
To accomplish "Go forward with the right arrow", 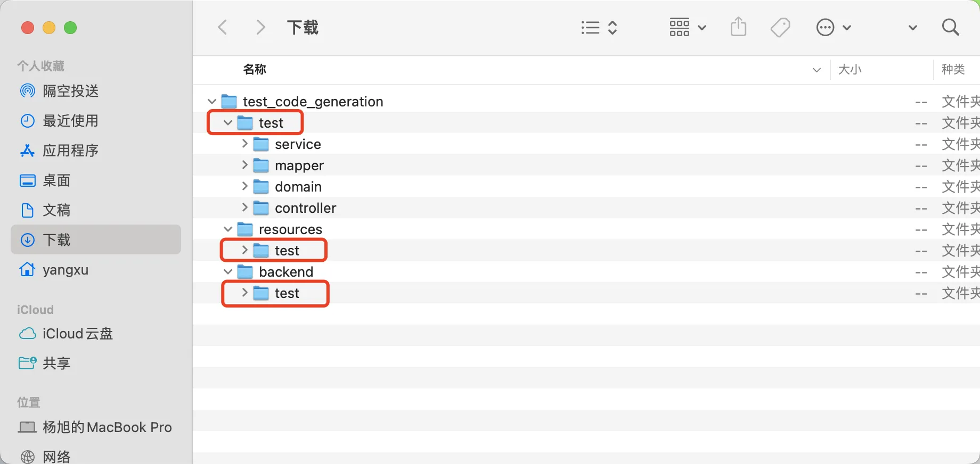I will [x=260, y=27].
